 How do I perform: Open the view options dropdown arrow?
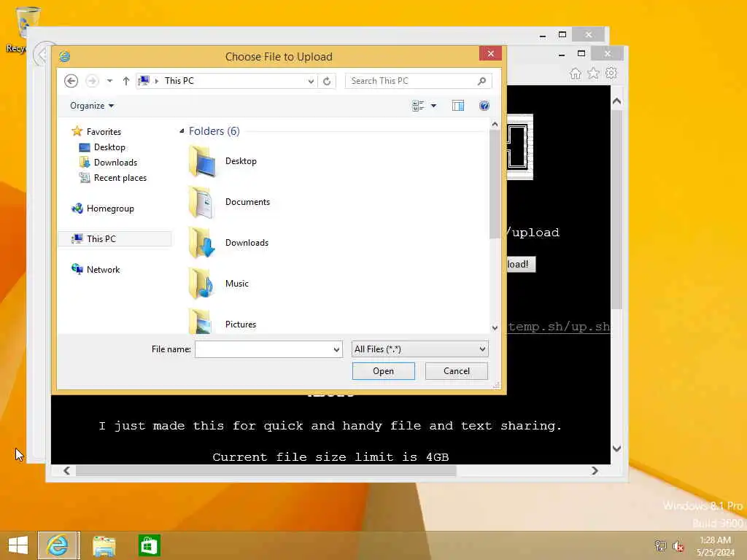(433, 106)
